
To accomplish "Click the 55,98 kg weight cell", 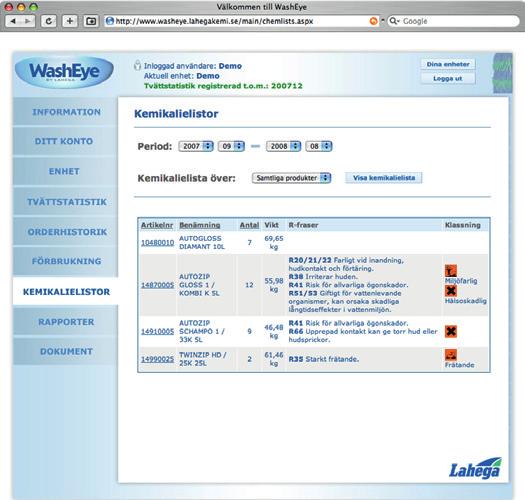I will [x=274, y=285].
